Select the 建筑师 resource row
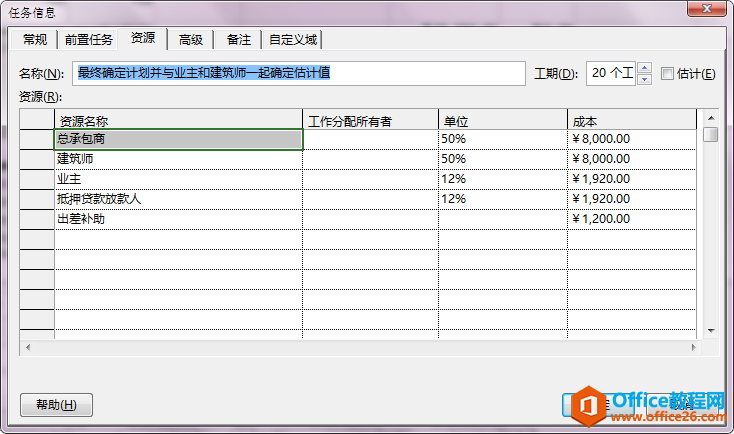The image size is (734, 434). point(178,159)
